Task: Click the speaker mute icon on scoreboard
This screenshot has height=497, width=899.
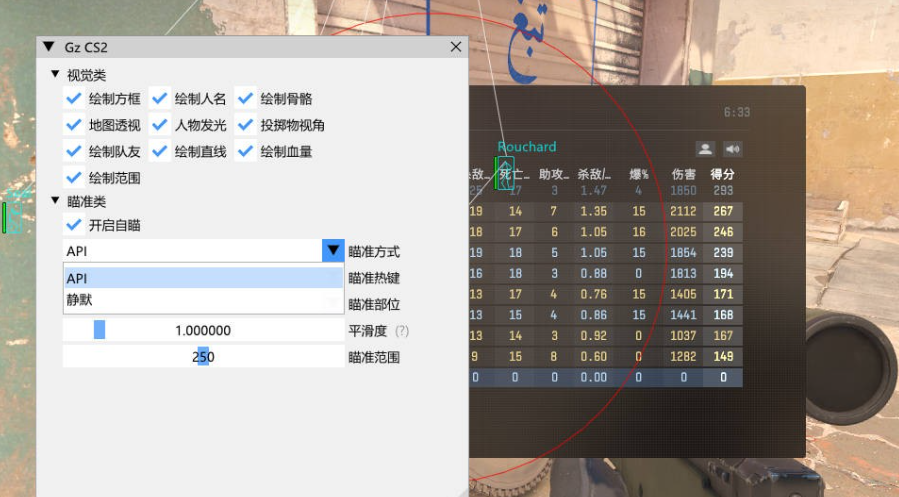Action: click(733, 149)
